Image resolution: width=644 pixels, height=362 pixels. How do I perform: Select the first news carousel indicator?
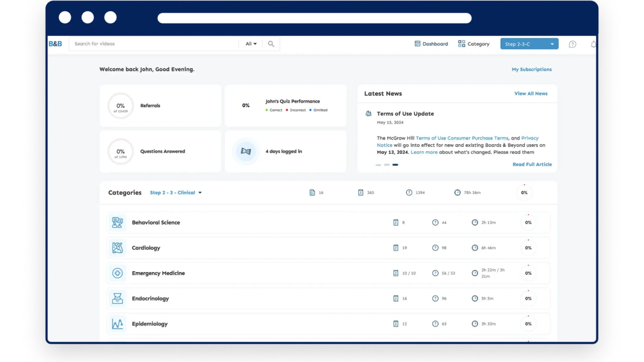click(378, 165)
